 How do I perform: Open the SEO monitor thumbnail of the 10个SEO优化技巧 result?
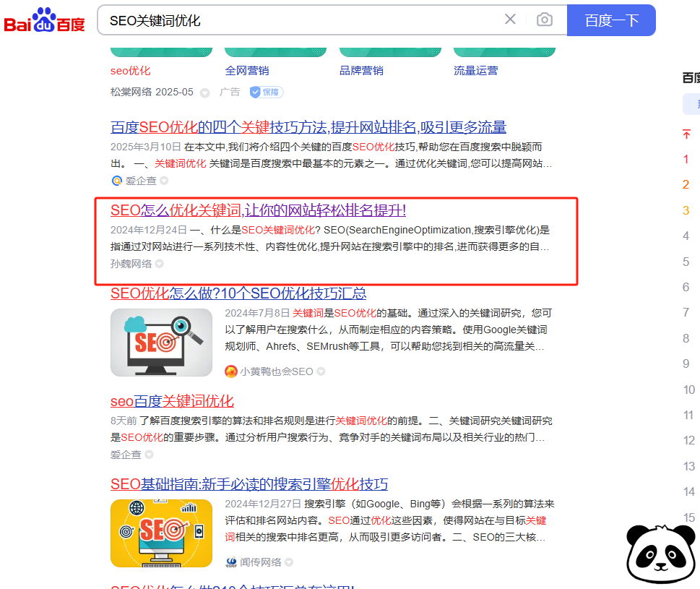161,343
